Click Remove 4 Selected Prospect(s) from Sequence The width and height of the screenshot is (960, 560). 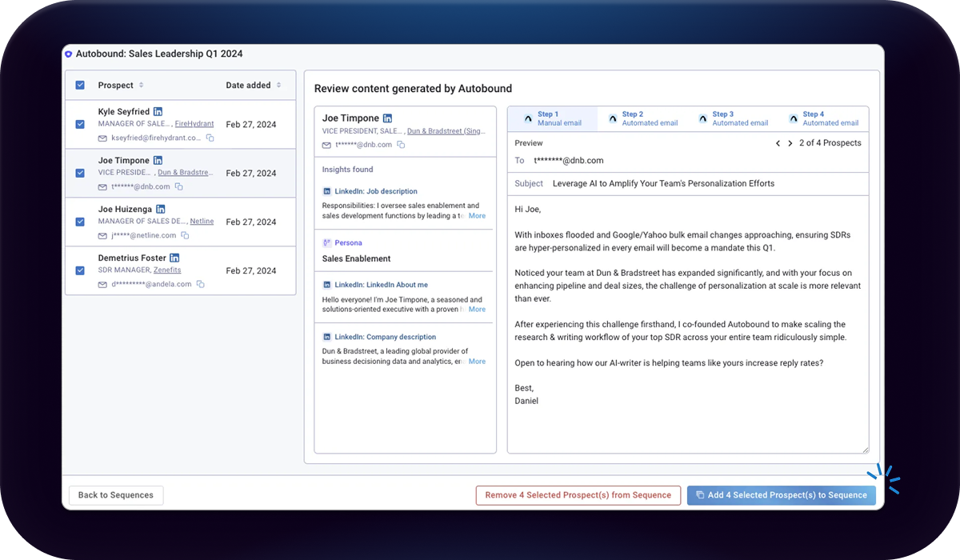click(x=578, y=495)
